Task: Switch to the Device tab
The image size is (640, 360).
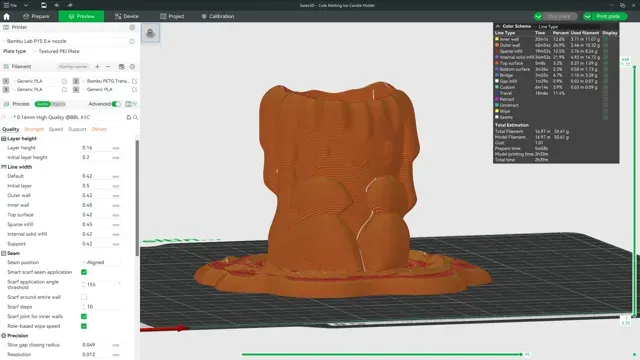Action: (x=127, y=16)
